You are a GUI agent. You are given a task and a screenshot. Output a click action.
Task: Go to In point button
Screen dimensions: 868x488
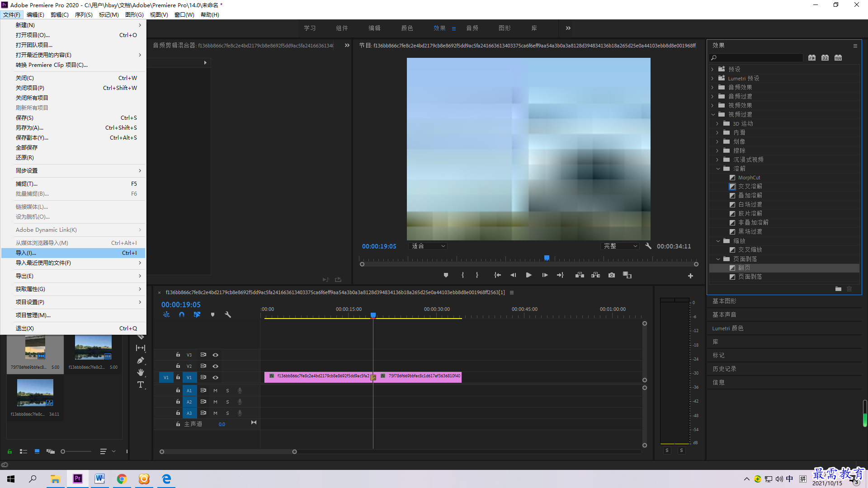(497, 275)
